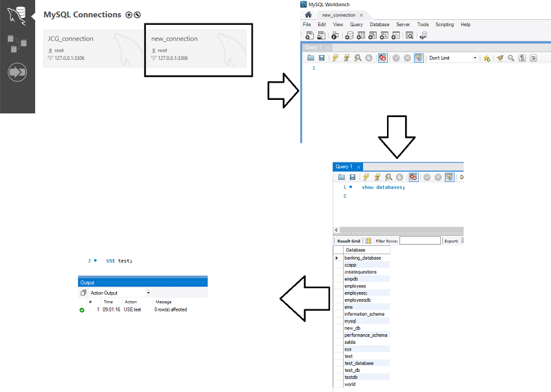
Task: Toggle auto-commit above the show databases query
Action: click(450, 177)
